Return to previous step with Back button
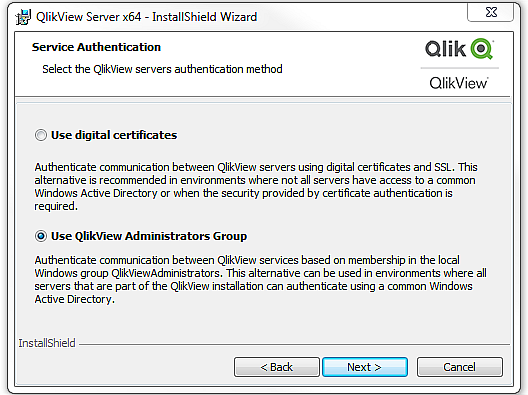 coord(276,367)
